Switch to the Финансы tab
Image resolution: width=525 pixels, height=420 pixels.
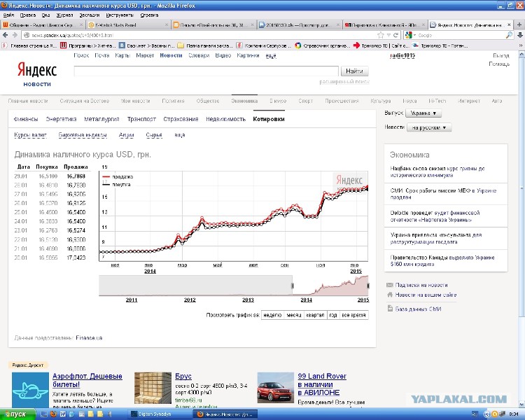pos(26,119)
